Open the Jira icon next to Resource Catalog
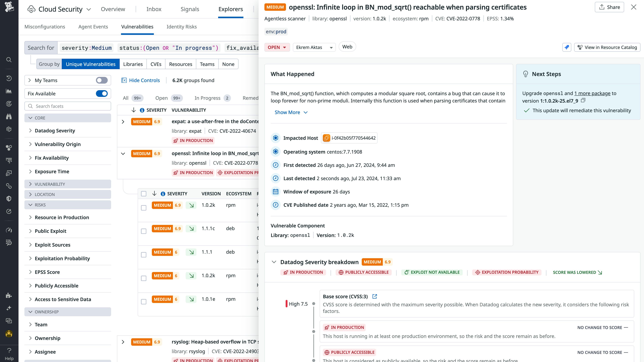The image size is (644, 362). [567, 47]
